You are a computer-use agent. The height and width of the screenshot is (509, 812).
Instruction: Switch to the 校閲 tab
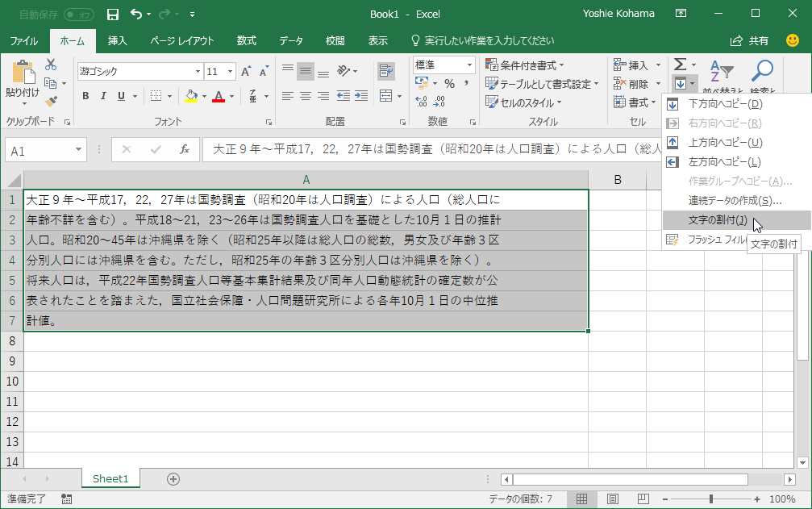pos(335,41)
